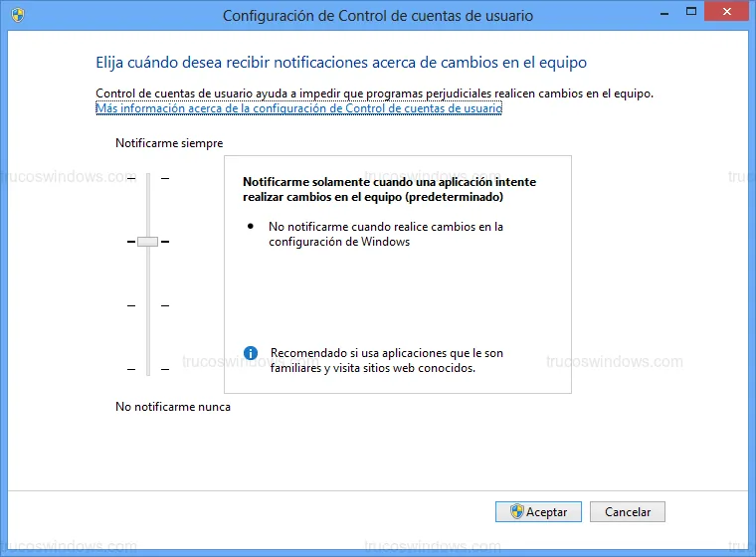
Task: Click the bold predeterminado notification heading
Action: 389,190
